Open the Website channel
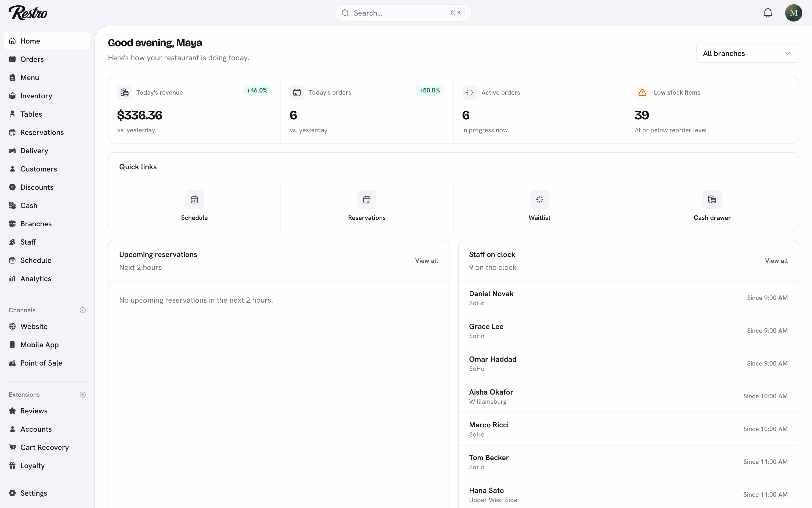The height and width of the screenshot is (508, 812). [x=47, y=327]
